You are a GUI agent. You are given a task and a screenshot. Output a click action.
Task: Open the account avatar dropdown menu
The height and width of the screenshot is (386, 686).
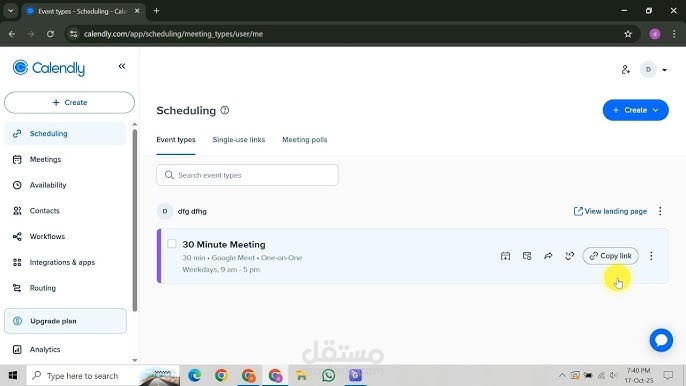click(654, 69)
